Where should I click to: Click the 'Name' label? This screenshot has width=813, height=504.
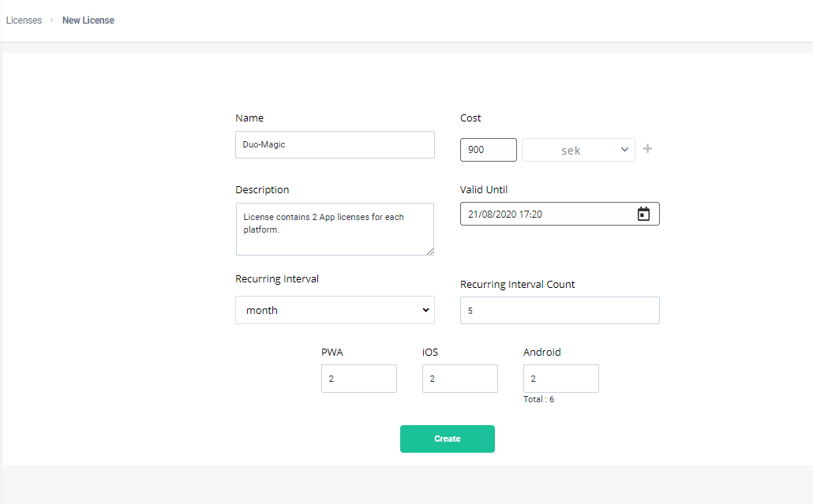click(249, 118)
